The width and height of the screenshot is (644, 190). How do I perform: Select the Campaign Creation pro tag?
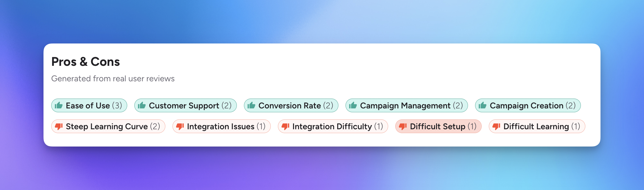click(x=527, y=105)
